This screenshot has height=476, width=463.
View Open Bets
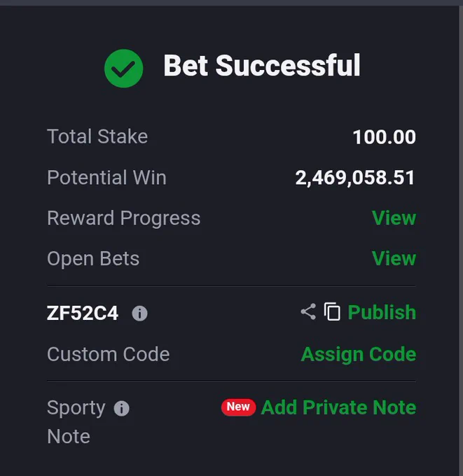[x=394, y=258]
